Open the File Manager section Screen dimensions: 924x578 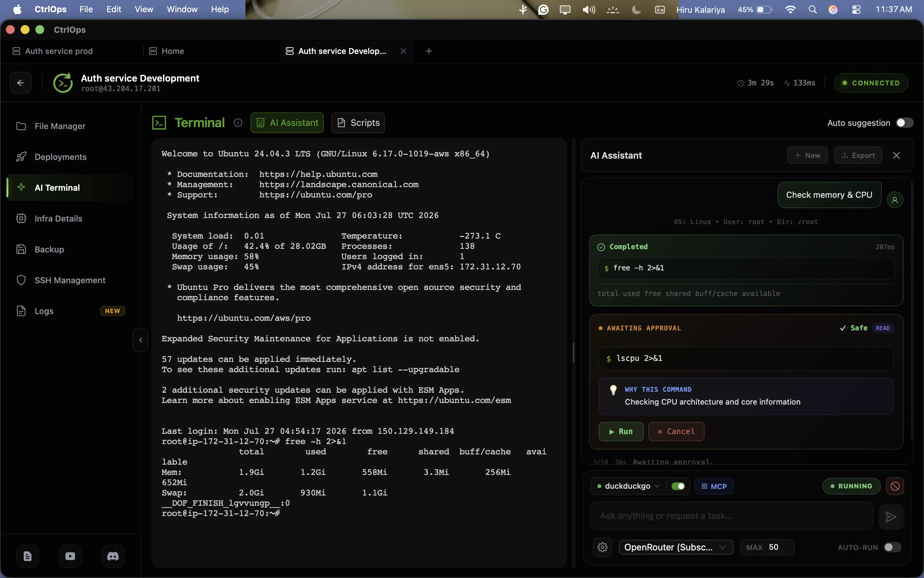click(71, 126)
